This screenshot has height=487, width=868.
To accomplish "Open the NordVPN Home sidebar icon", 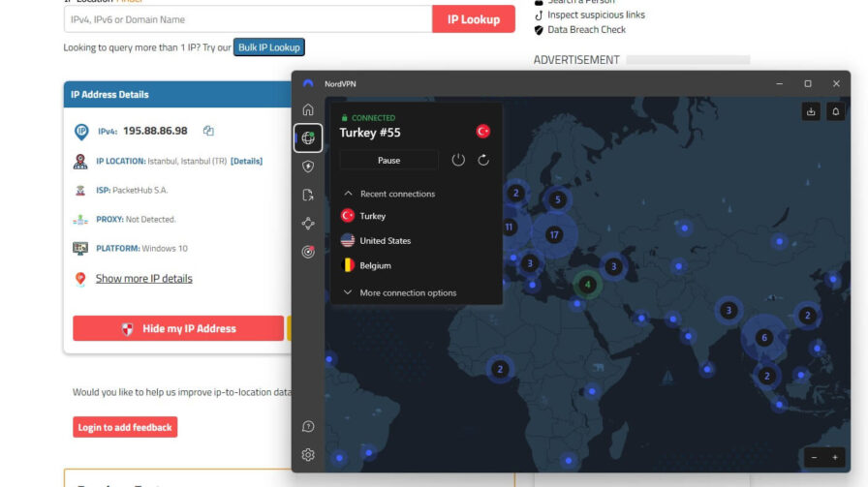I will coord(308,109).
